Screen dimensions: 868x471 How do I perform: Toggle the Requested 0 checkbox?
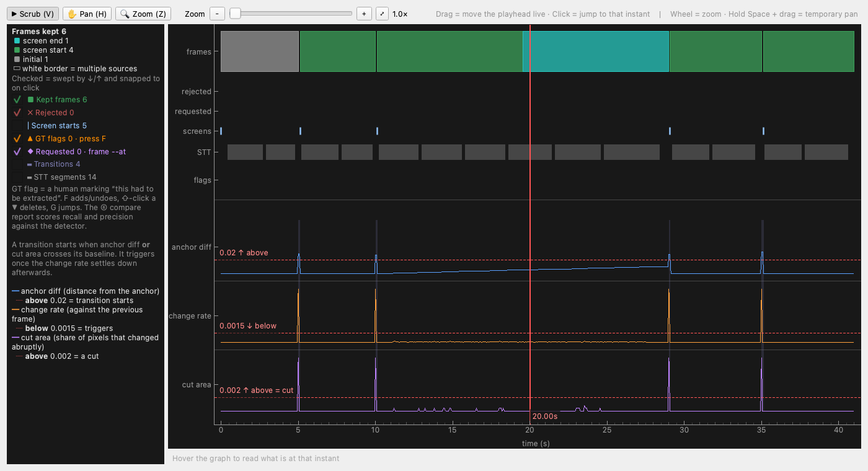pyautogui.click(x=17, y=152)
